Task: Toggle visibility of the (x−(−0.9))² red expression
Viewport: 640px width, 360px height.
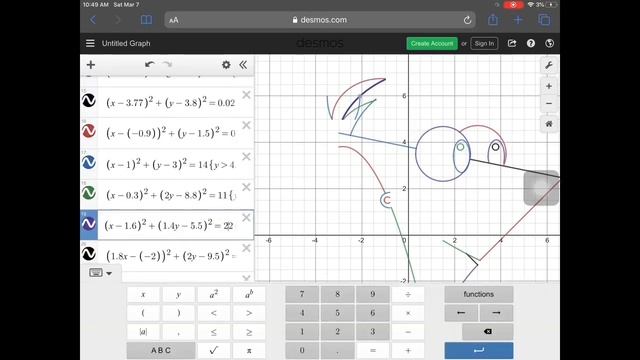Action: pyautogui.click(x=89, y=131)
